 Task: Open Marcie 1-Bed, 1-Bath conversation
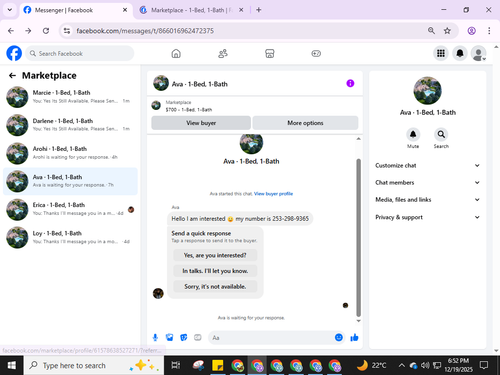coord(70,97)
